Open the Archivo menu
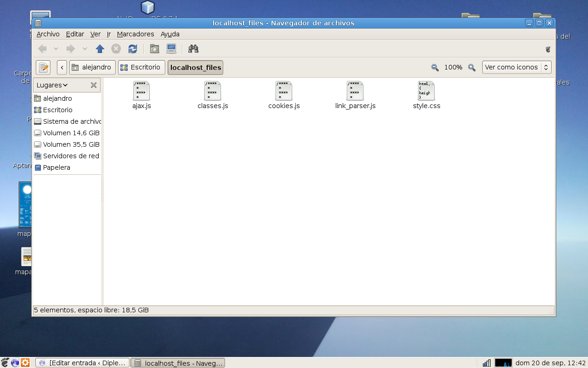 coord(48,34)
